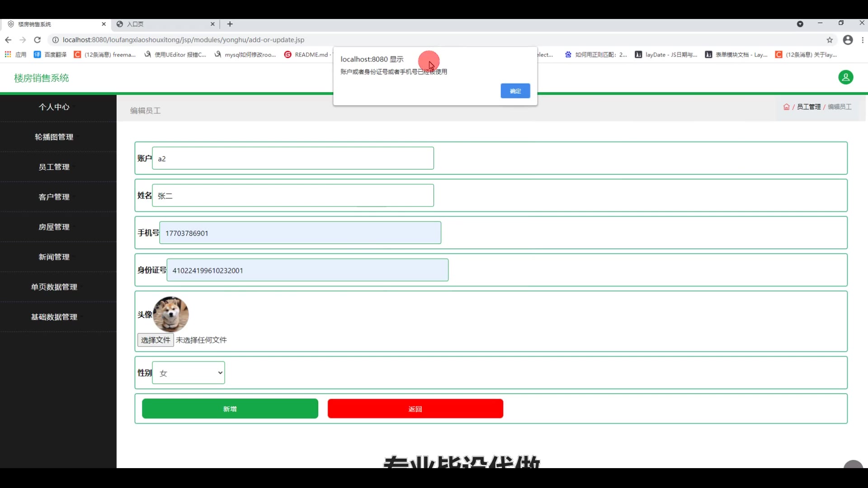Open new tab with plus icon
The width and height of the screenshot is (868, 488).
(x=230, y=24)
